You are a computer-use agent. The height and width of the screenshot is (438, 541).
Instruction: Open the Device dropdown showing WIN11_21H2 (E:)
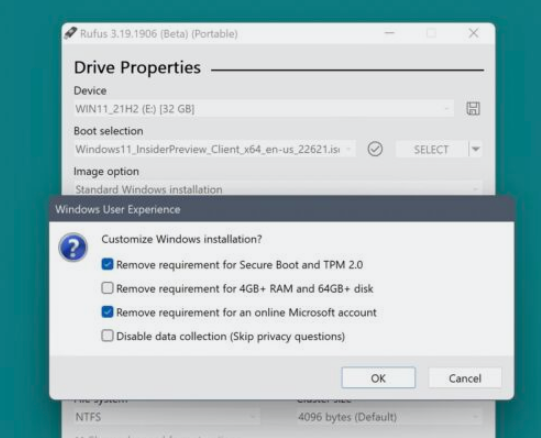coord(264,109)
